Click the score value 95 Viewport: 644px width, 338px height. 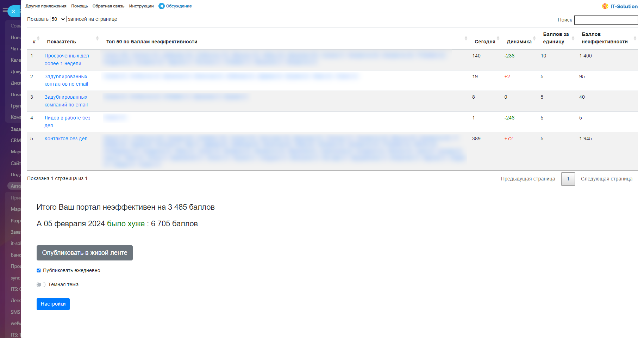click(x=582, y=76)
